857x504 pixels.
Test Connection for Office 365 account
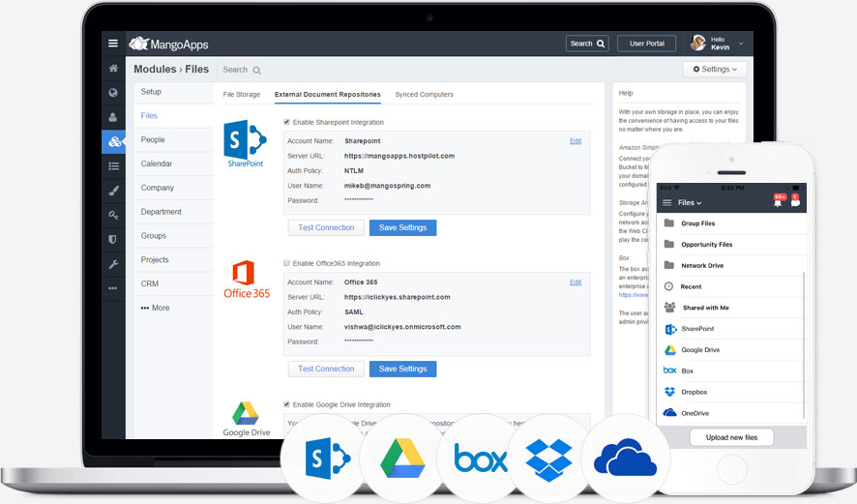pyautogui.click(x=326, y=369)
